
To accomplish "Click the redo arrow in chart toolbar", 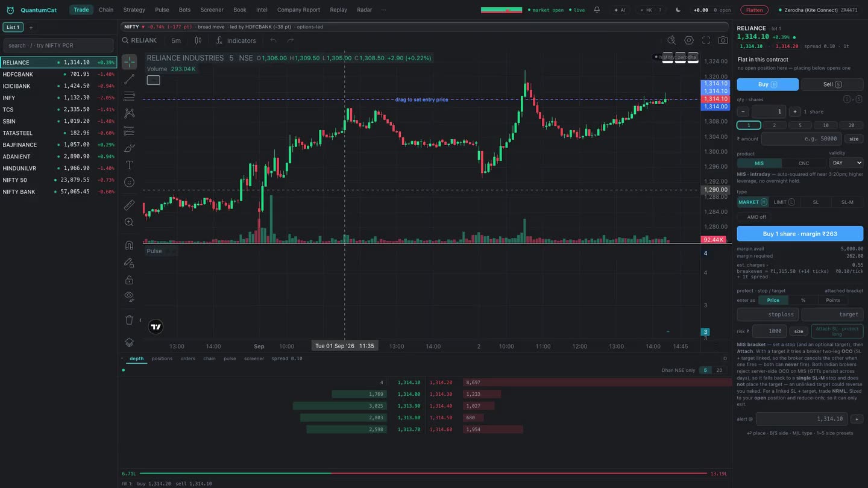I will [x=291, y=40].
